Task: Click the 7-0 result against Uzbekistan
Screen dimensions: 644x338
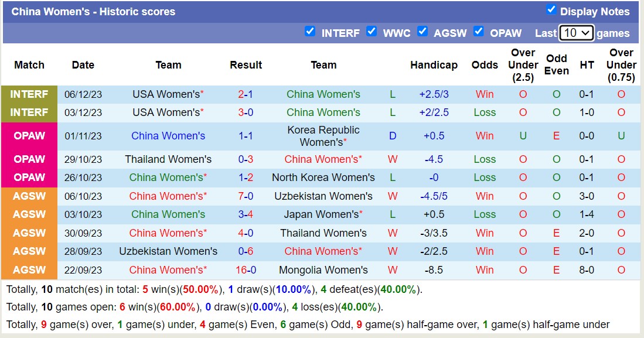Action: (246, 196)
